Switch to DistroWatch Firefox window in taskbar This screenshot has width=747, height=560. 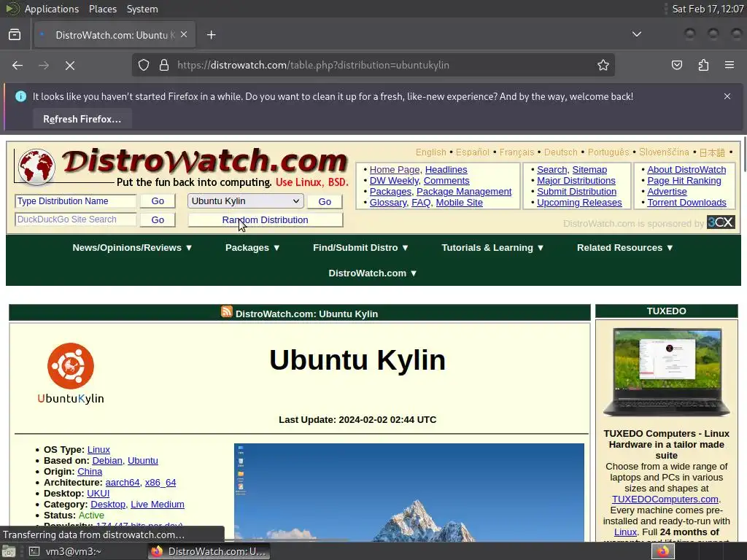tap(209, 551)
